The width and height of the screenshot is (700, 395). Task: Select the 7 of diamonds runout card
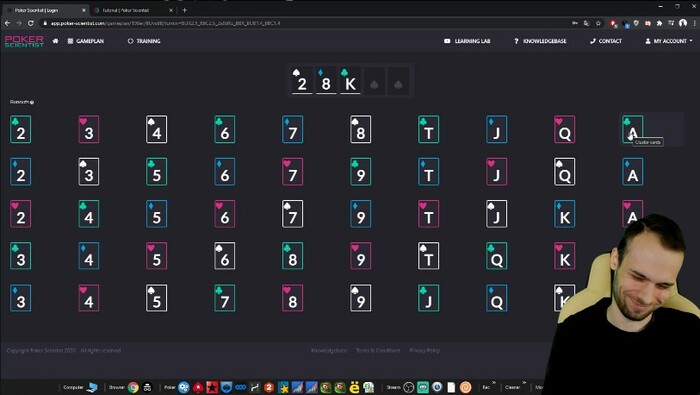point(292,129)
